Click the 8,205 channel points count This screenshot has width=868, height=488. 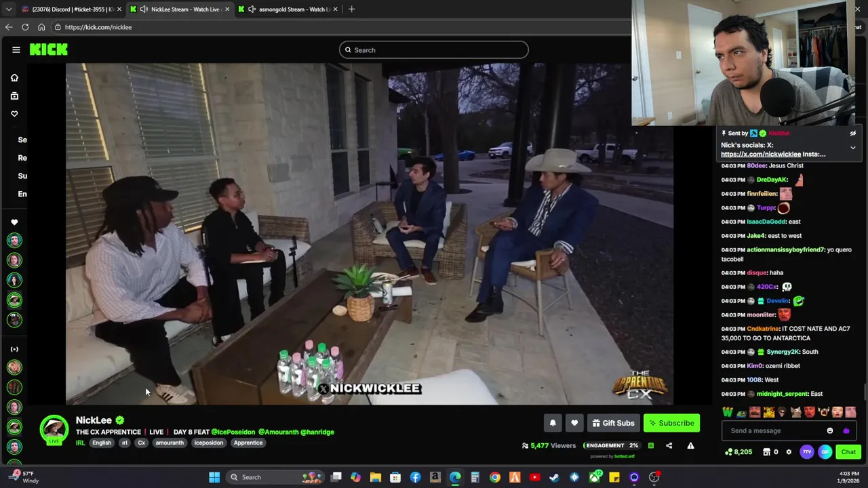(743, 451)
